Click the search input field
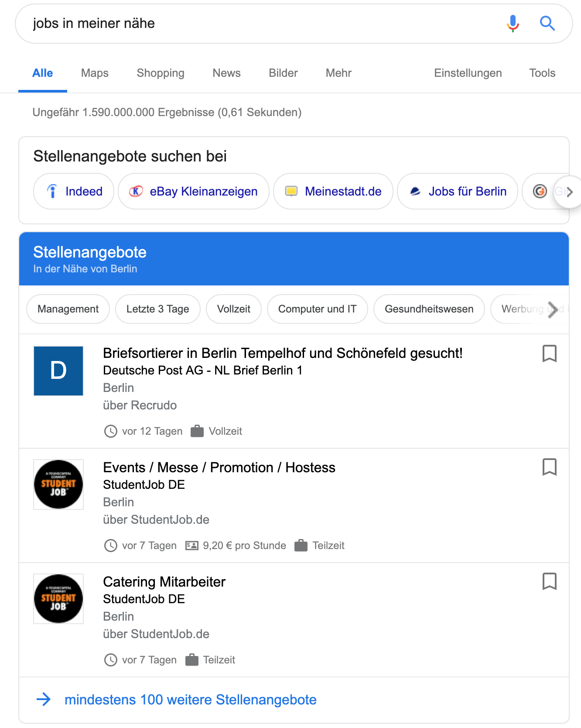581x728 pixels. 262,23
